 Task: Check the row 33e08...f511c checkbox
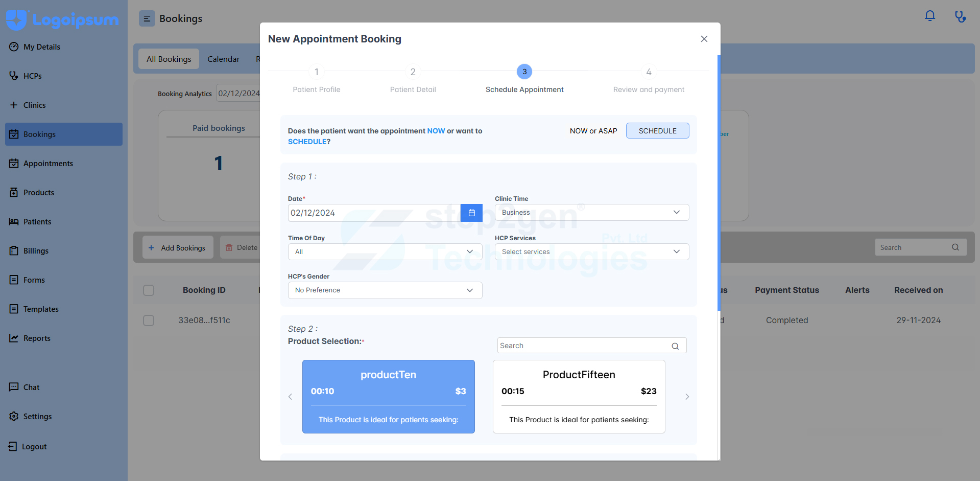pos(149,320)
